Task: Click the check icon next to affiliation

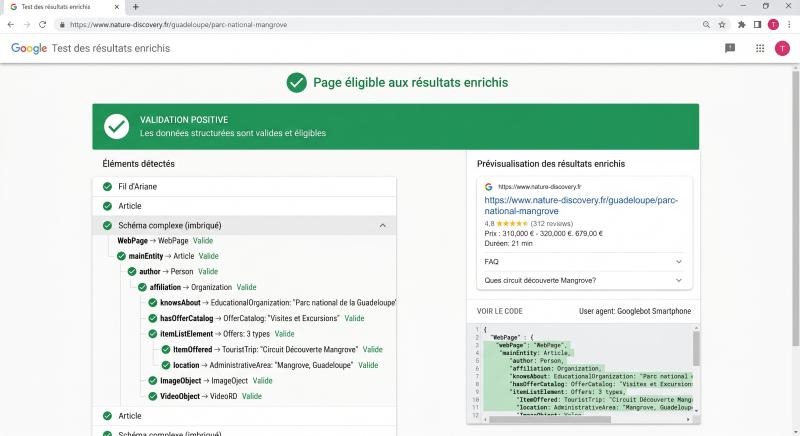Action: pyautogui.click(x=142, y=287)
